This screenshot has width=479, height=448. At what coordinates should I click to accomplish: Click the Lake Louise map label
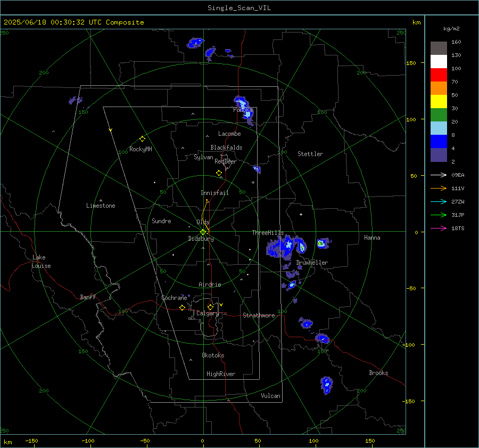(41, 262)
